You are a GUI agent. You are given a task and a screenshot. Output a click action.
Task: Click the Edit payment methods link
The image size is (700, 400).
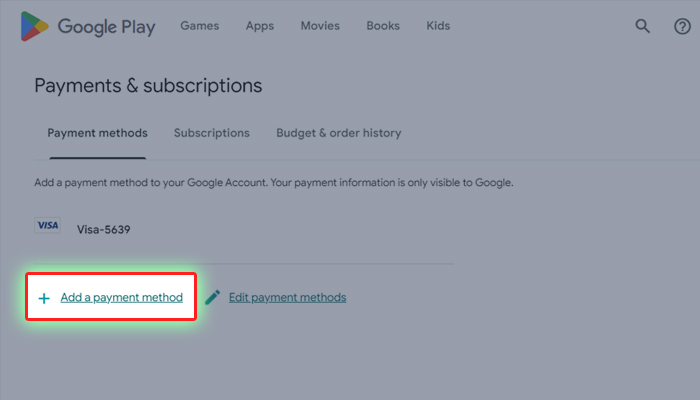click(288, 297)
